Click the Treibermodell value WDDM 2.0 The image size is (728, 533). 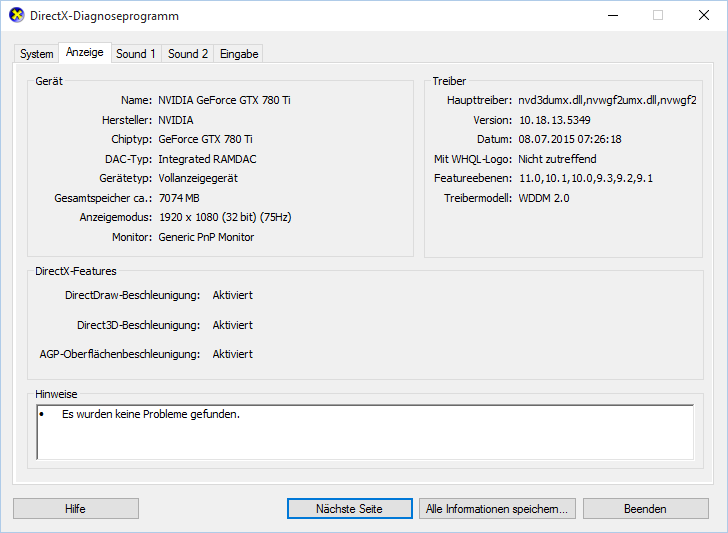[544, 198]
